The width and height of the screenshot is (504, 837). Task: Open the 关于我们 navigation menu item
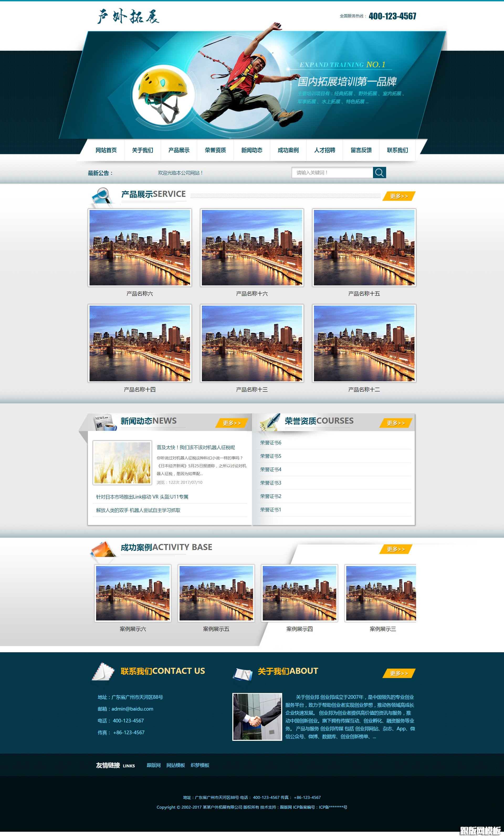[x=143, y=150]
